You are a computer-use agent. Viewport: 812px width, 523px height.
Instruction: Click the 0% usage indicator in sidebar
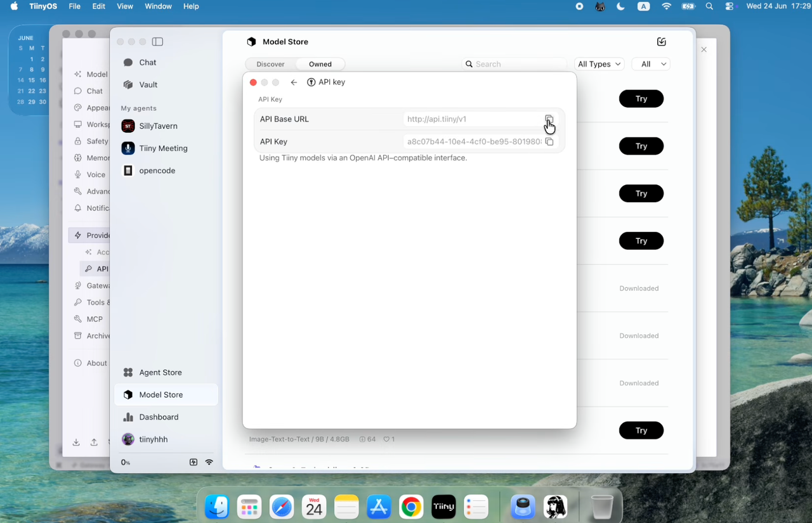point(126,463)
